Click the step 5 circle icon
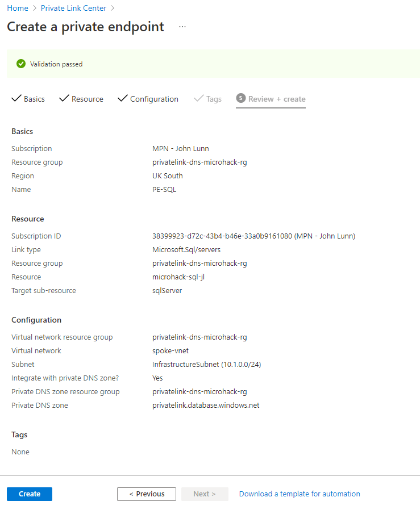 pyautogui.click(x=241, y=98)
